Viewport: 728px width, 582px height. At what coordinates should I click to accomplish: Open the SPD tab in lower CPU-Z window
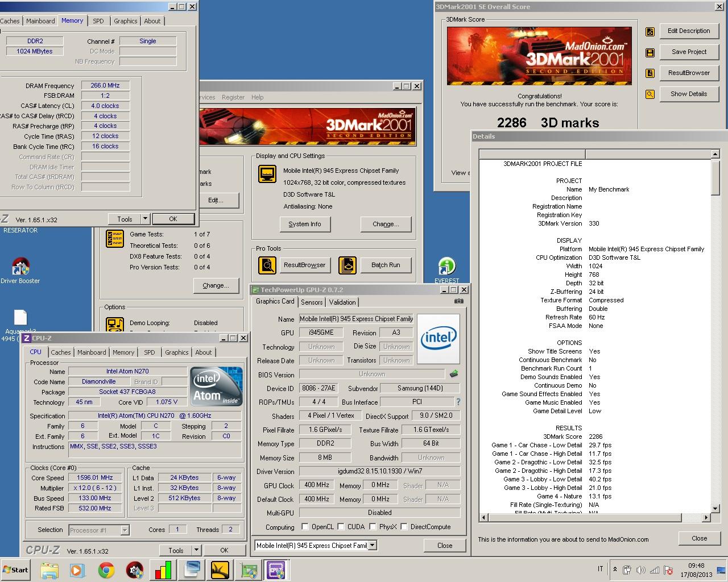click(150, 352)
